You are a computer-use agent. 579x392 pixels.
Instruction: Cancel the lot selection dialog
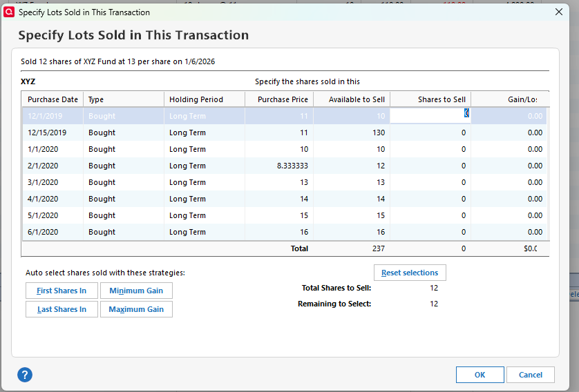point(530,375)
